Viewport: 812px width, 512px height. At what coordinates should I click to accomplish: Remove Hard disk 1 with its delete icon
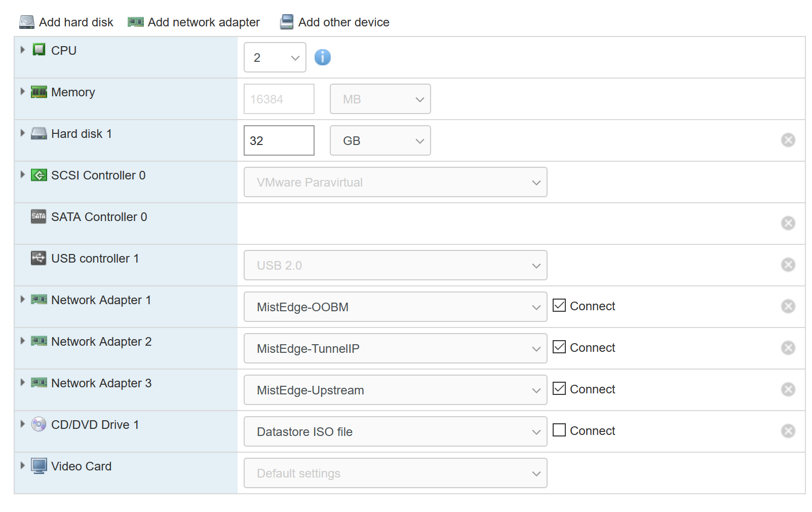click(x=788, y=140)
